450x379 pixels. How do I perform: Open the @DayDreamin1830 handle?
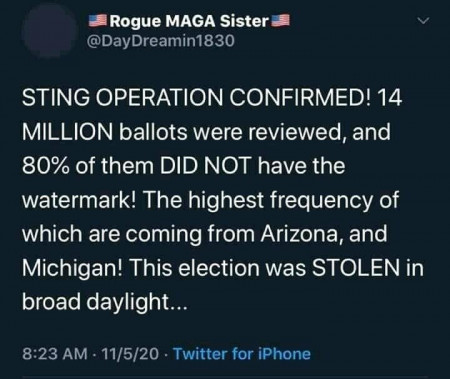point(161,41)
